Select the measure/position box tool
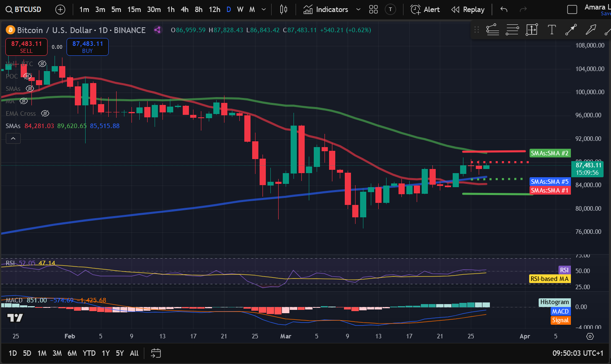The image size is (611, 364). click(532, 29)
